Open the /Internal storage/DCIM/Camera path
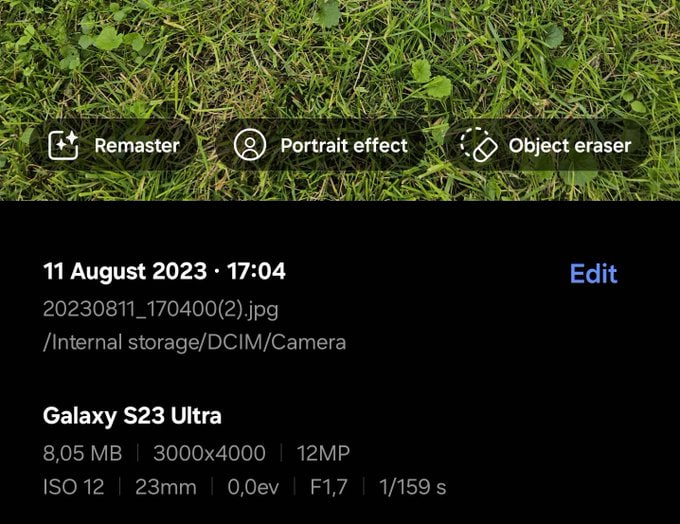Image resolution: width=680 pixels, height=524 pixels. coord(194,343)
